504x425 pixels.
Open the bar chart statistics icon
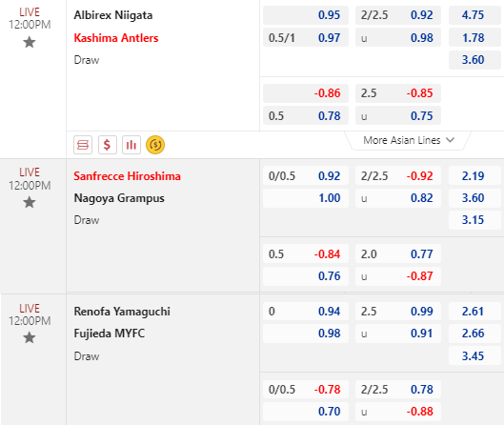tap(131, 145)
